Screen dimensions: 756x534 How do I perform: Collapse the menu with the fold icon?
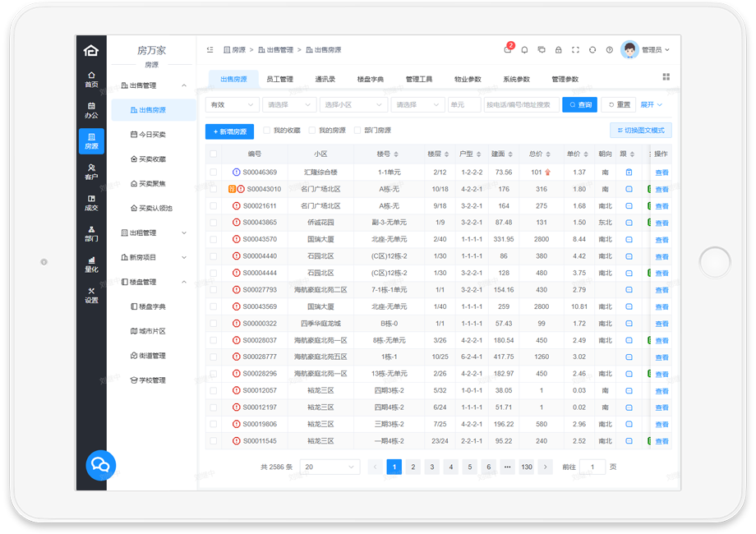point(210,49)
